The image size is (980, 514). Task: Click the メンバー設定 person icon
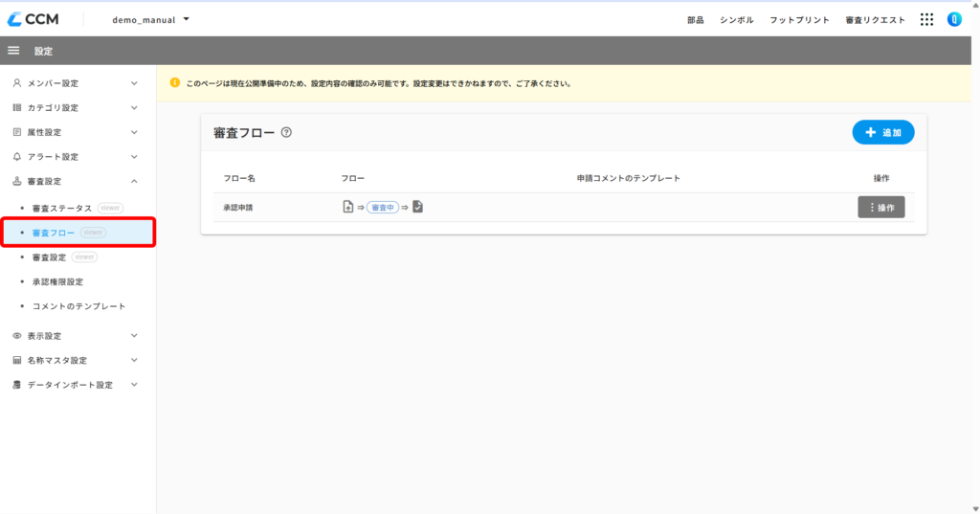(17, 83)
